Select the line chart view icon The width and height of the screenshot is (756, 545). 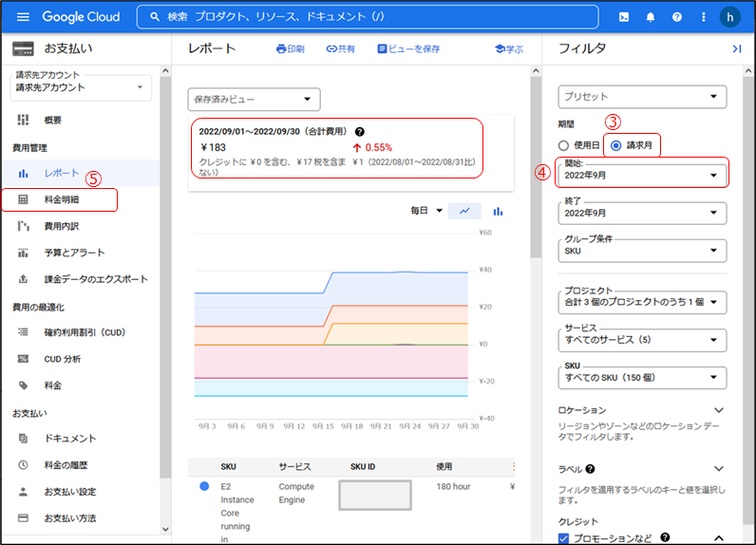(x=464, y=211)
